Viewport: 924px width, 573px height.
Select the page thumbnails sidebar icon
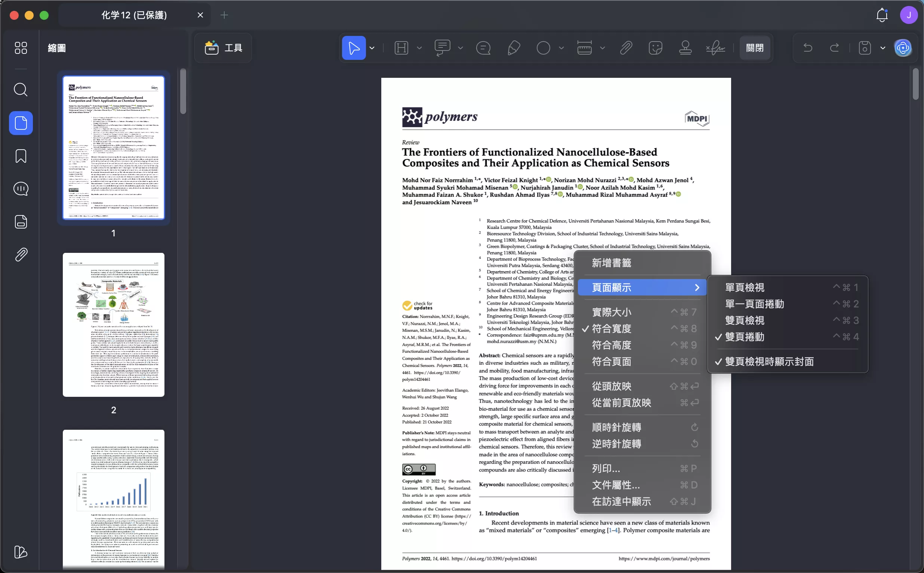(x=21, y=123)
